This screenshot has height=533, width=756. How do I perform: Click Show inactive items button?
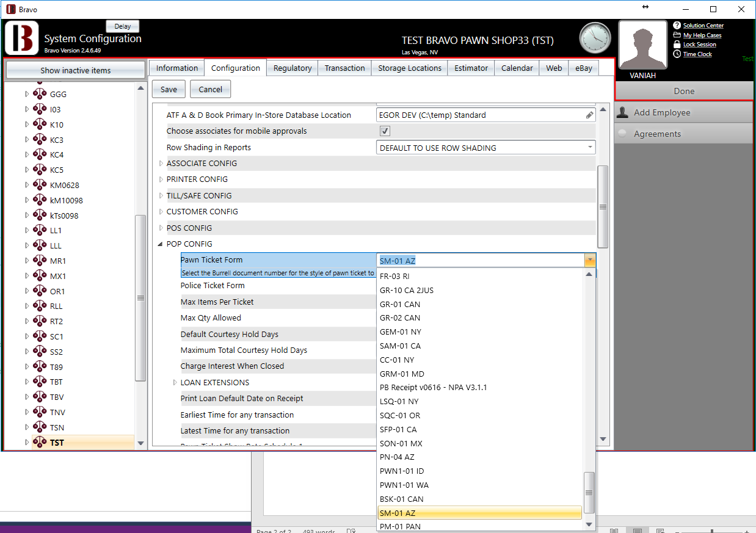tap(76, 70)
